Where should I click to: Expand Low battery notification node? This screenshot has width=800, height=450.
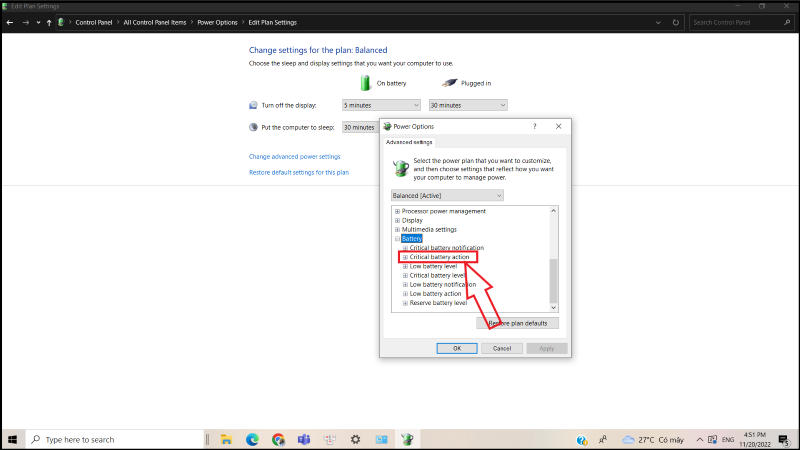(405, 285)
